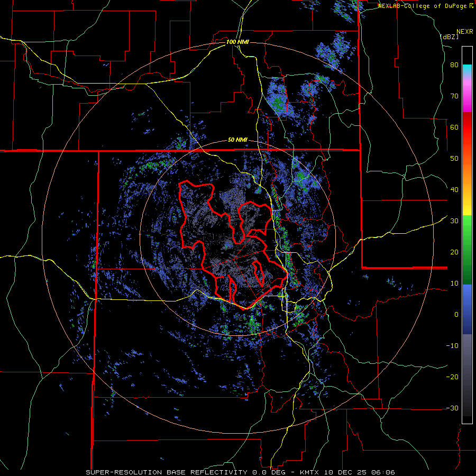
Task: Click the -30 value on dBZ scale
Action: click(x=452, y=408)
